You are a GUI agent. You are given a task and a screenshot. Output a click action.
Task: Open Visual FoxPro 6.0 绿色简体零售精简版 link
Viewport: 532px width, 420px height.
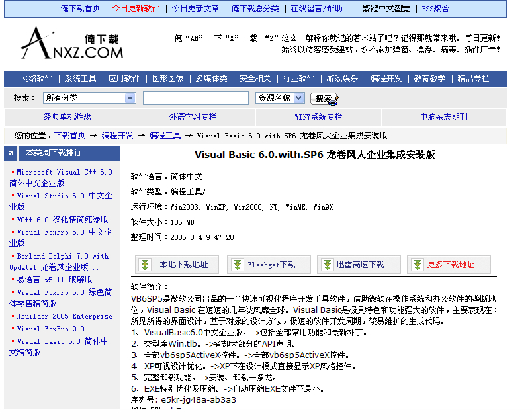tap(61, 298)
